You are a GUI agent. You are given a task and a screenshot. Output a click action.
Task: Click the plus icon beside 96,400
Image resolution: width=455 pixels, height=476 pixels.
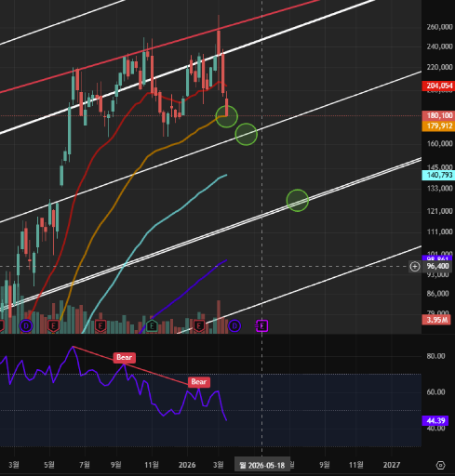tap(415, 267)
